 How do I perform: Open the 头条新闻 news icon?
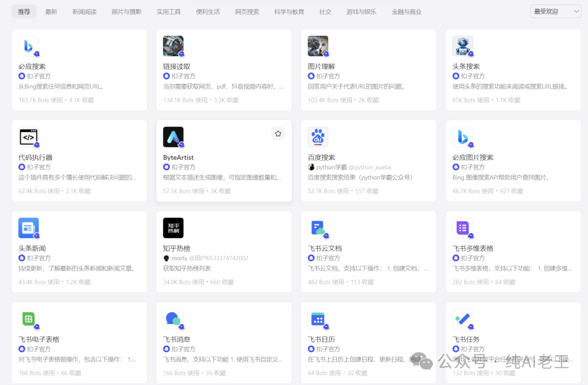[28, 228]
